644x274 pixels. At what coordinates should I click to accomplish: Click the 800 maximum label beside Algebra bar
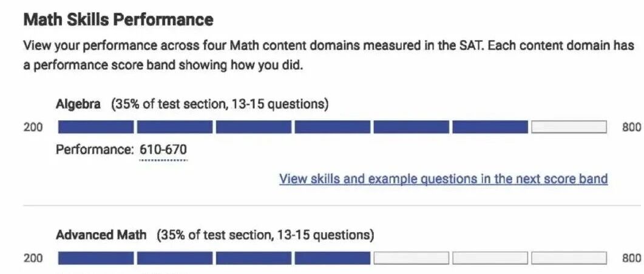pyautogui.click(x=631, y=127)
